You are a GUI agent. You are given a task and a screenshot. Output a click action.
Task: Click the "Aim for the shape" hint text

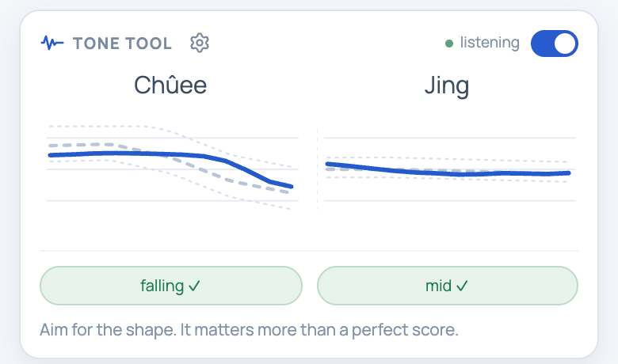click(249, 330)
